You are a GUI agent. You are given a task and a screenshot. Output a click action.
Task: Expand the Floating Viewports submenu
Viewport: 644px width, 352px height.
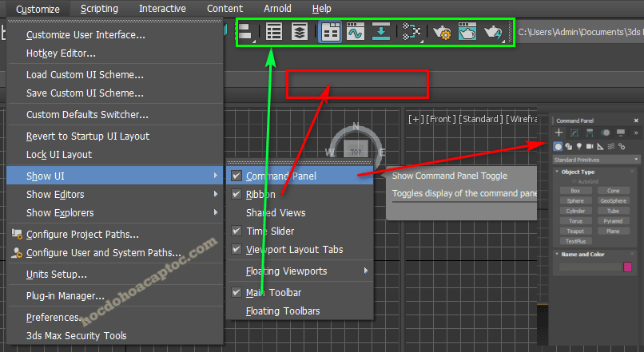(300, 271)
